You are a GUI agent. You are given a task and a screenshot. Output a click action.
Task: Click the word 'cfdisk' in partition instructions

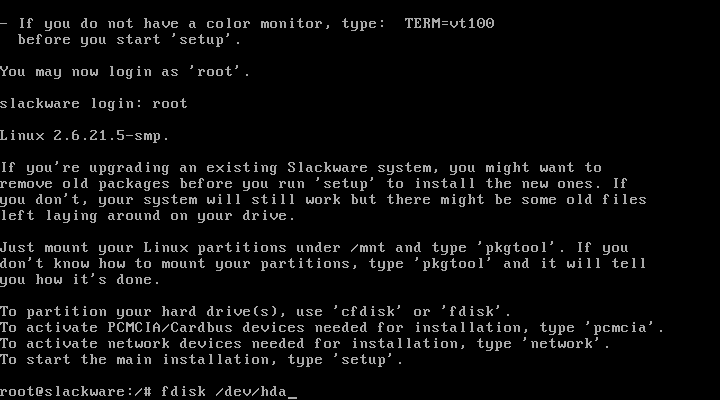click(x=367, y=311)
